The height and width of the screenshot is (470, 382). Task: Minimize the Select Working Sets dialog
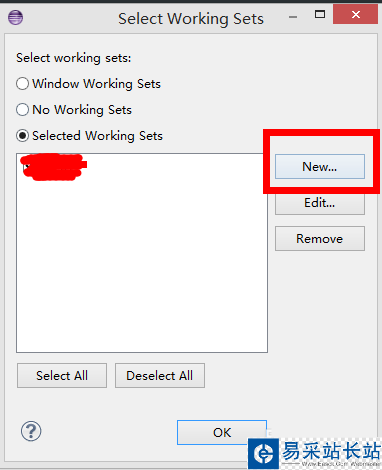tap(293, 17)
